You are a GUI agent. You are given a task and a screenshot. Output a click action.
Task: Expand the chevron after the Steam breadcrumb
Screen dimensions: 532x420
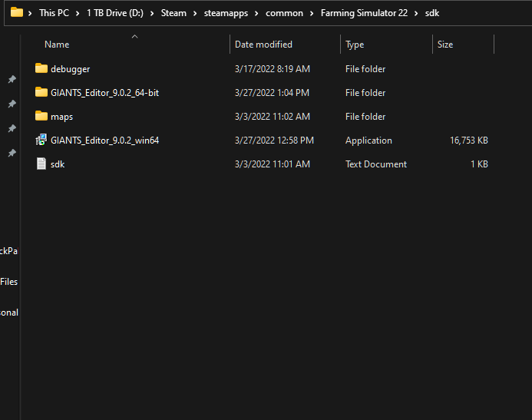195,13
